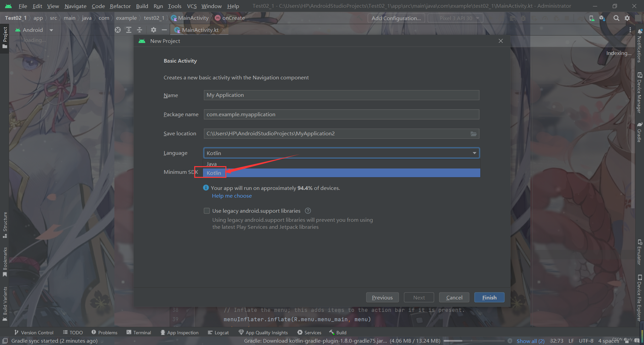This screenshot has height=345, width=644.
Task: Open Build Variants side tab
Action: tap(5, 304)
